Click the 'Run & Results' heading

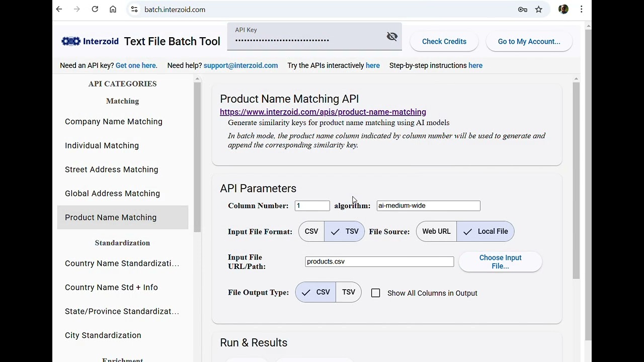click(254, 343)
